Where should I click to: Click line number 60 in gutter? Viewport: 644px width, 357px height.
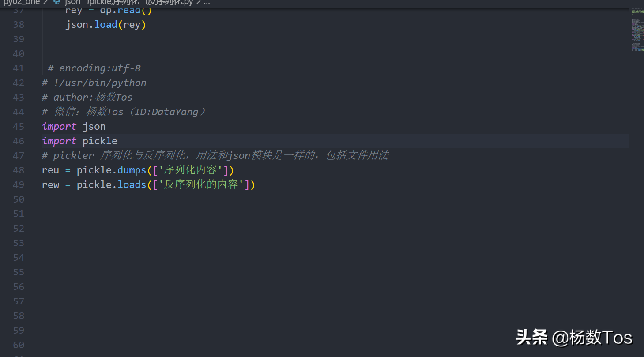[19, 345]
